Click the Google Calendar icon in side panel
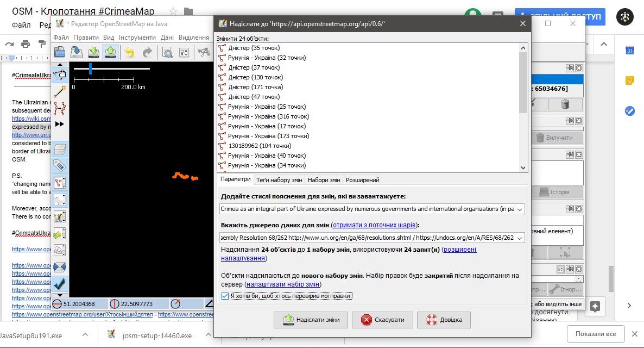 pos(630,50)
